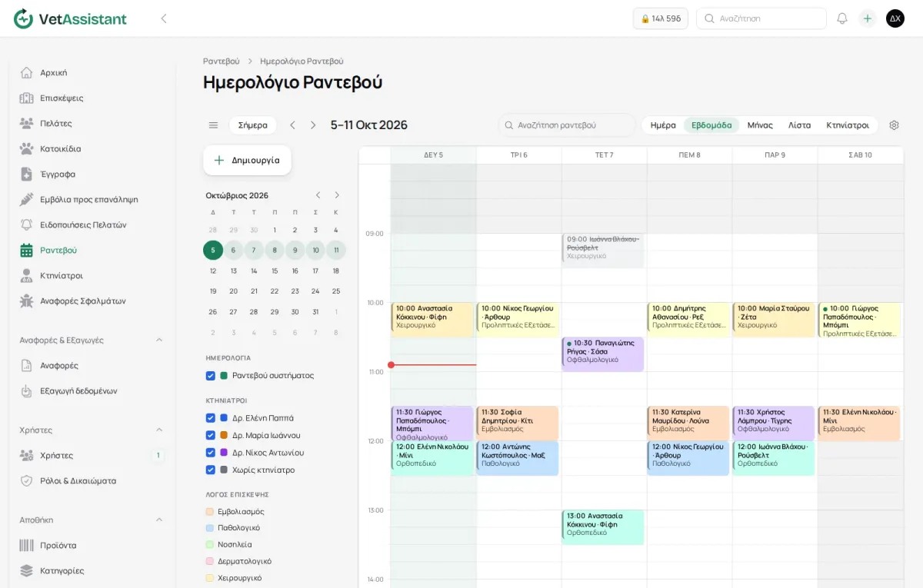Screen dimensions: 923x588
Task: Open the ΔΧ user avatar menu
Action: 895,18
